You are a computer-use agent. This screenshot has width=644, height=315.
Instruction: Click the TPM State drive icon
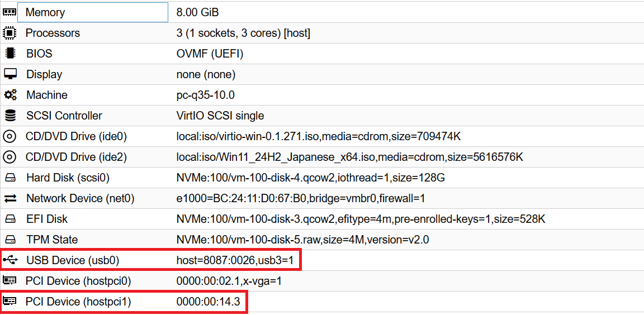(x=10, y=240)
